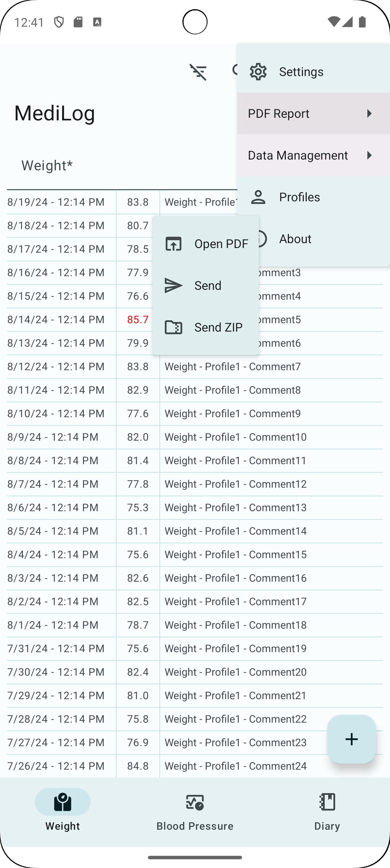Select the 8/12/24 weight entry row
390x868 pixels.
click(195, 367)
